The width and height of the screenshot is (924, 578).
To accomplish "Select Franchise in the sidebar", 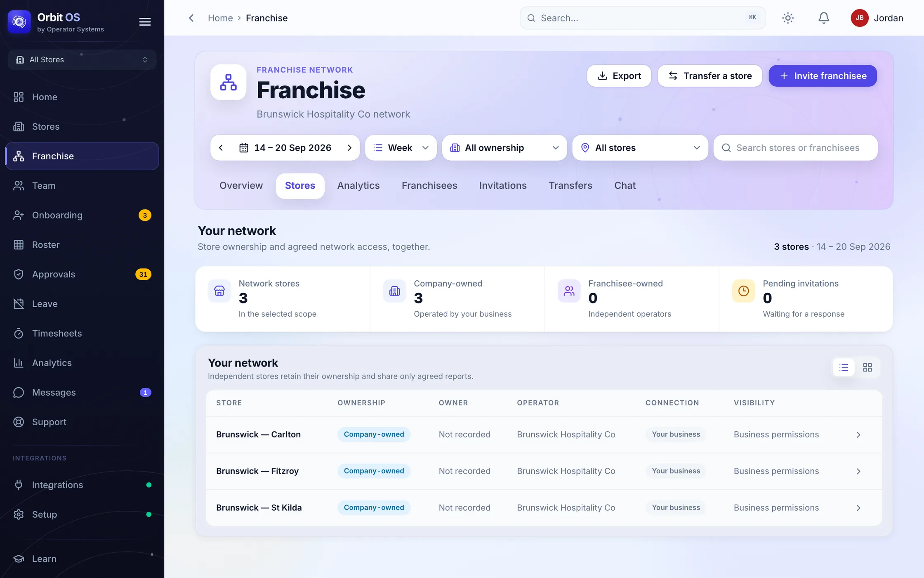I will point(82,156).
